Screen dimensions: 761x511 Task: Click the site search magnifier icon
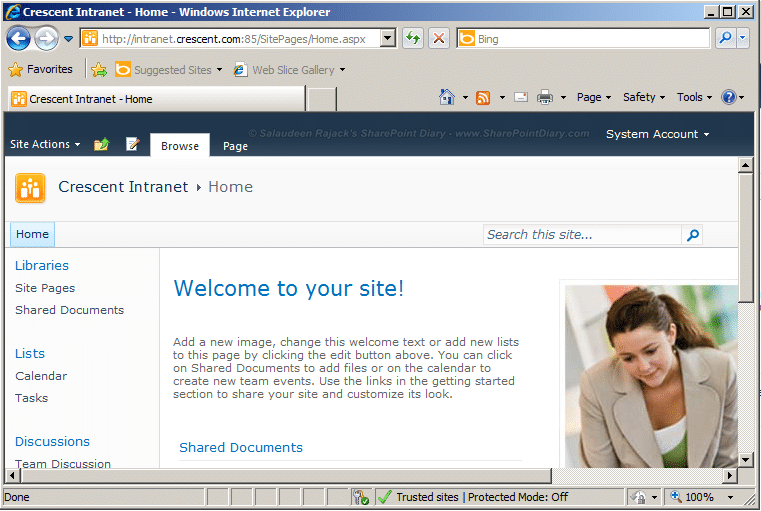693,235
